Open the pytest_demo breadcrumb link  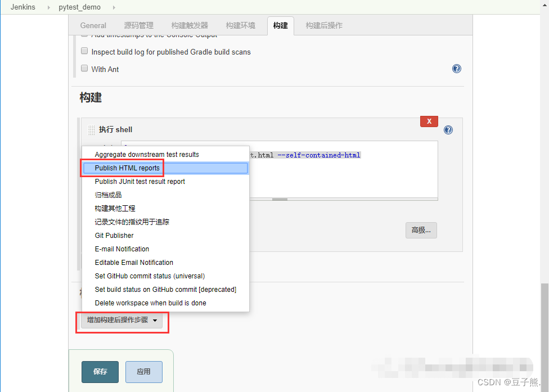tap(79, 7)
